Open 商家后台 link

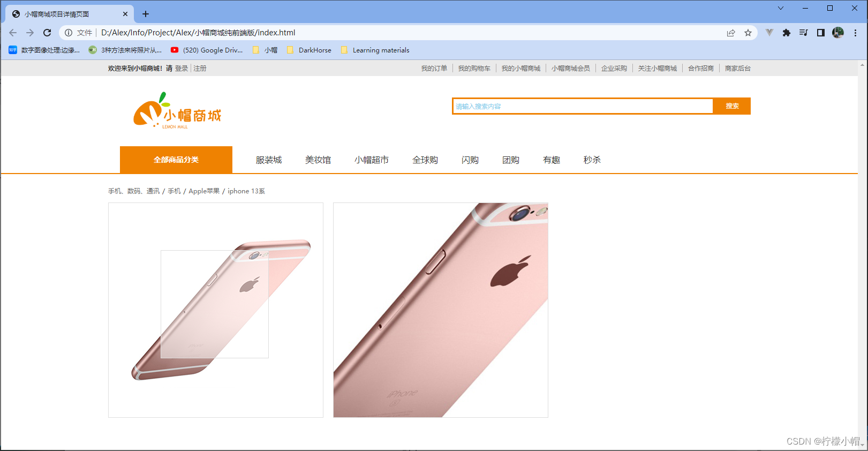tap(738, 69)
